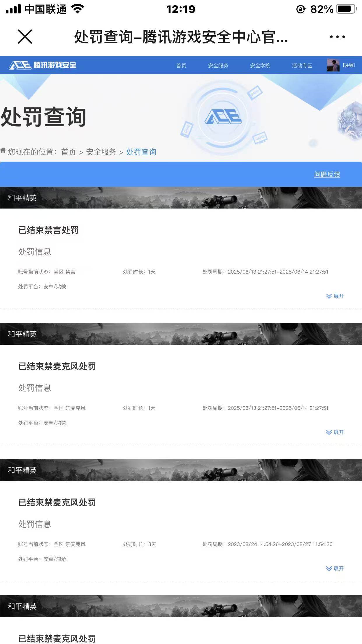362x644 pixels.
Task: Select text 处罚时长: 3天
Action: point(139,544)
